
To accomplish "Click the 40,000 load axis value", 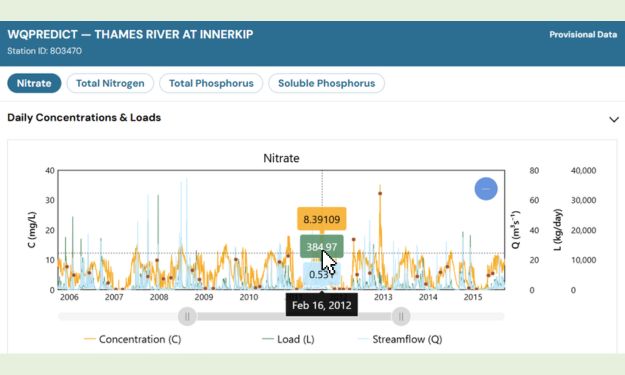I will coord(584,171).
